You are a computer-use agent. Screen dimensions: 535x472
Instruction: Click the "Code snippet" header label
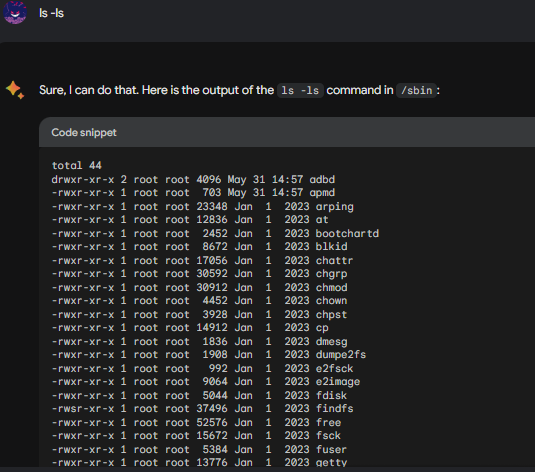point(84,132)
